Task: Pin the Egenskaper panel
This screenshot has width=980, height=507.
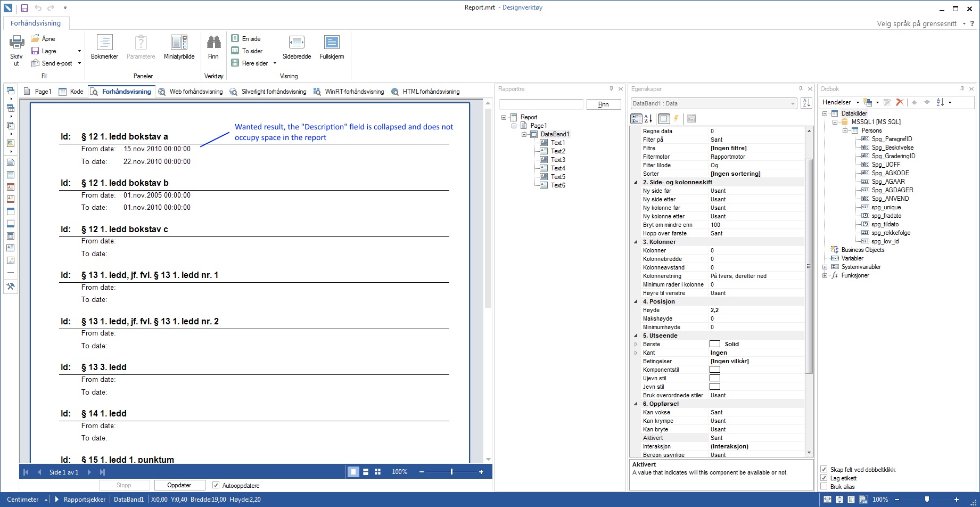Action: pyautogui.click(x=801, y=89)
